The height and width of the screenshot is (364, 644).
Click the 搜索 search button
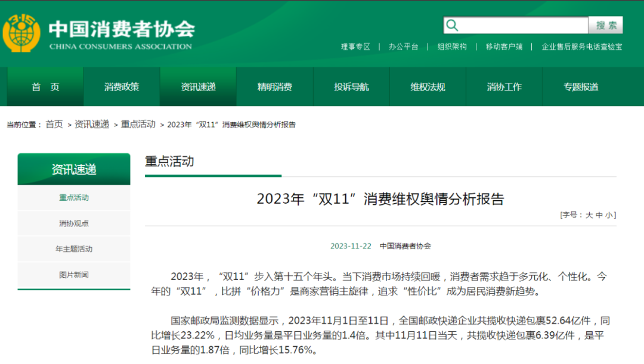coord(606,26)
